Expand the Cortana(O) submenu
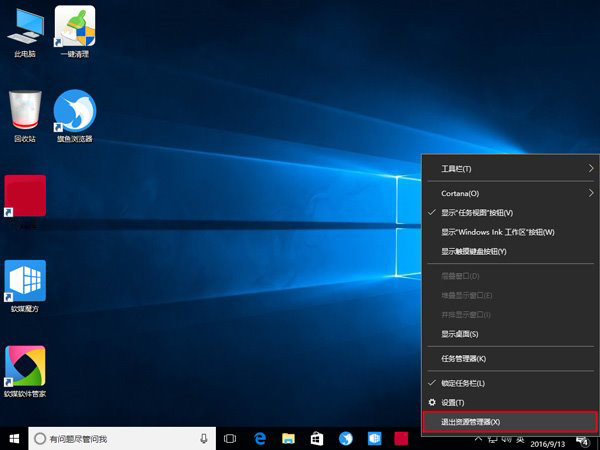 (x=510, y=193)
